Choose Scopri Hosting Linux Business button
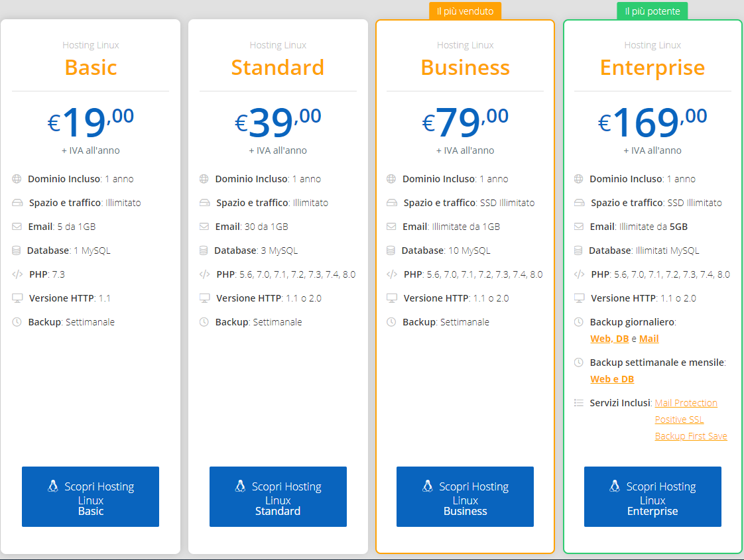This screenshot has width=744, height=560. click(x=465, y=497)
